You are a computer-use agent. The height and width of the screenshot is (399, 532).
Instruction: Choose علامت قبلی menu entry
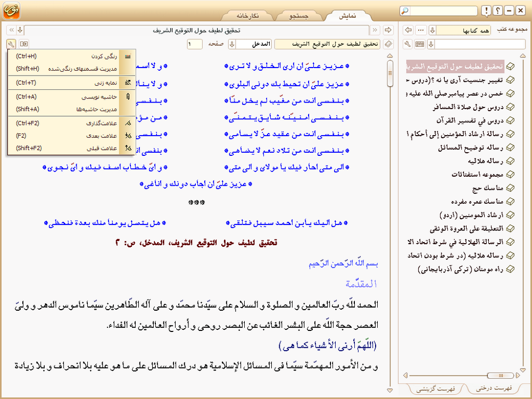point(72,148)
